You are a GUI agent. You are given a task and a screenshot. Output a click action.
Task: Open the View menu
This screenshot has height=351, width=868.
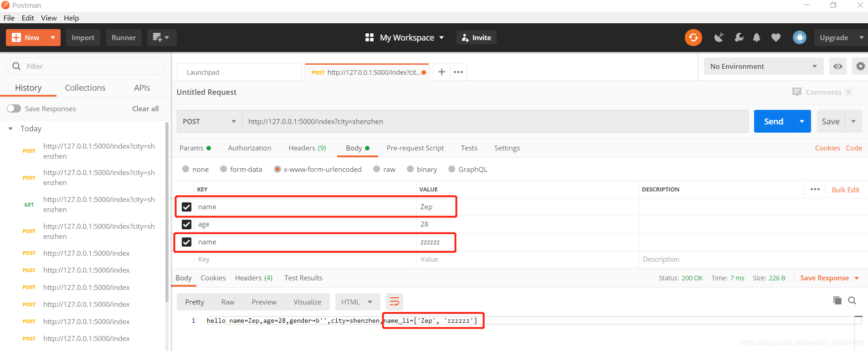[49, 18]
